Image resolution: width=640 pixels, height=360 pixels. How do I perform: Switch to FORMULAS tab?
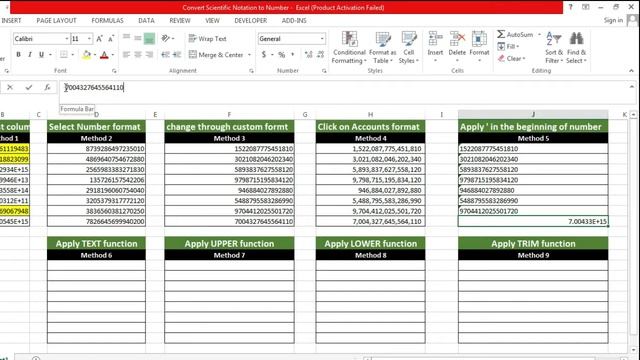tap(107, 20)
